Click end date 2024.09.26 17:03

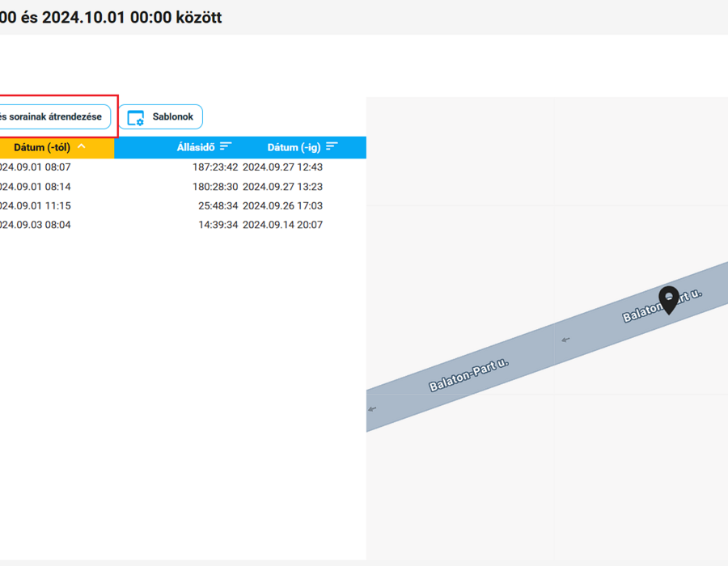pos(283,205)
